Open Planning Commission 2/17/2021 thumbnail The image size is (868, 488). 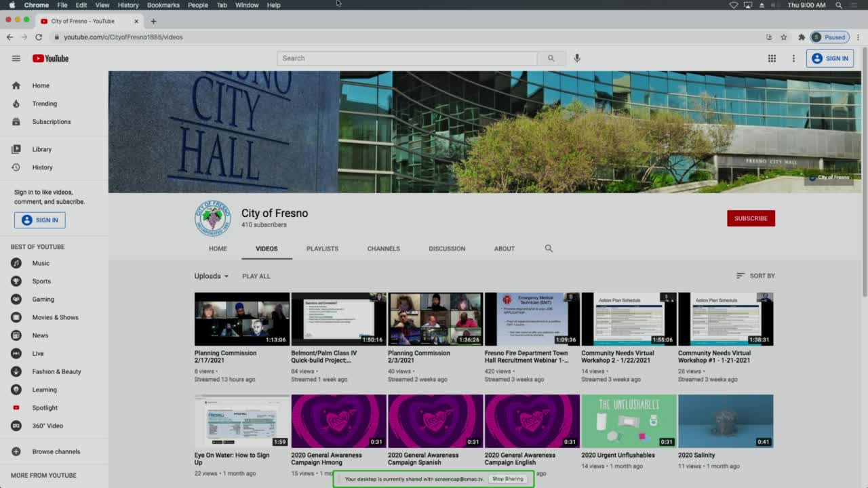click(242, 319)
